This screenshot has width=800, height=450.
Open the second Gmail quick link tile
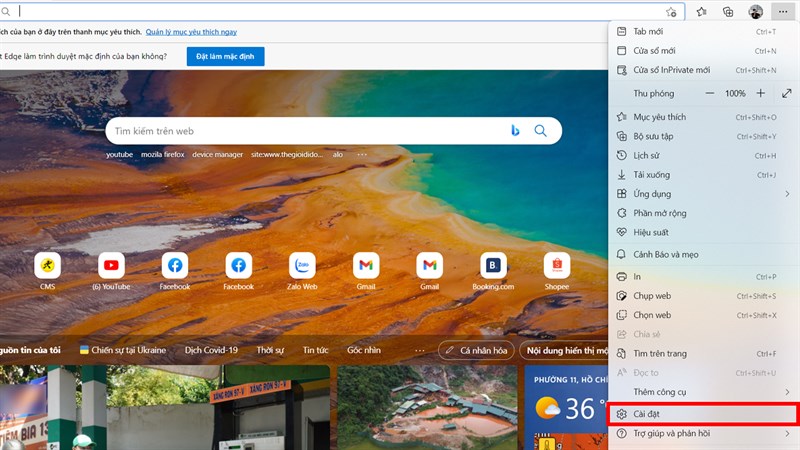430,271
